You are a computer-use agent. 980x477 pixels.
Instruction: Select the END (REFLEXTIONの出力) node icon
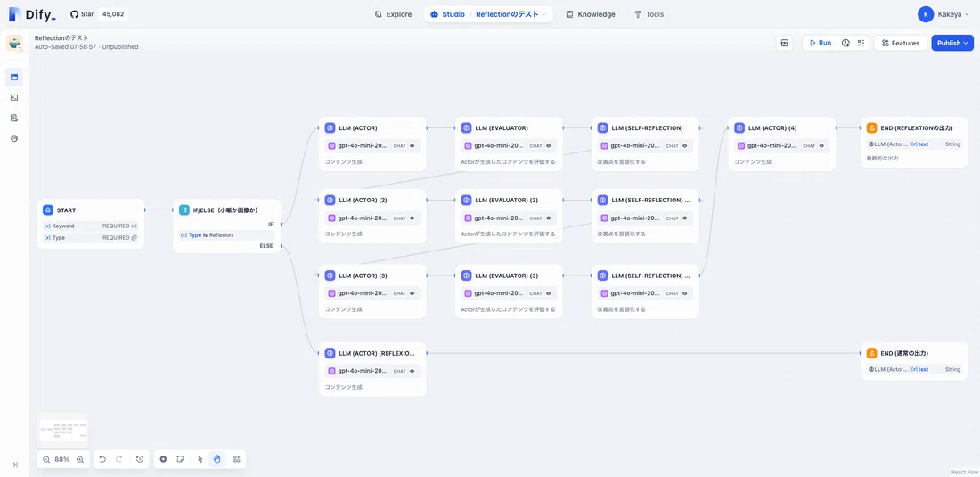point(872,127)
